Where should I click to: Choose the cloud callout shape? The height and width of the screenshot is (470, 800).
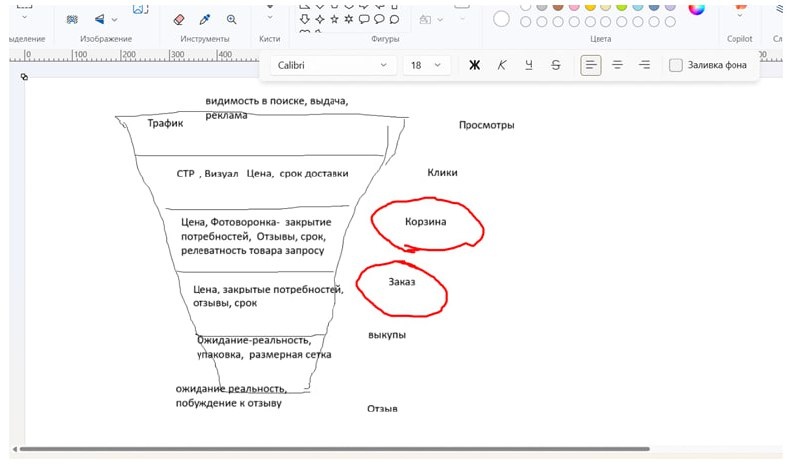click(x=394, y=19)
